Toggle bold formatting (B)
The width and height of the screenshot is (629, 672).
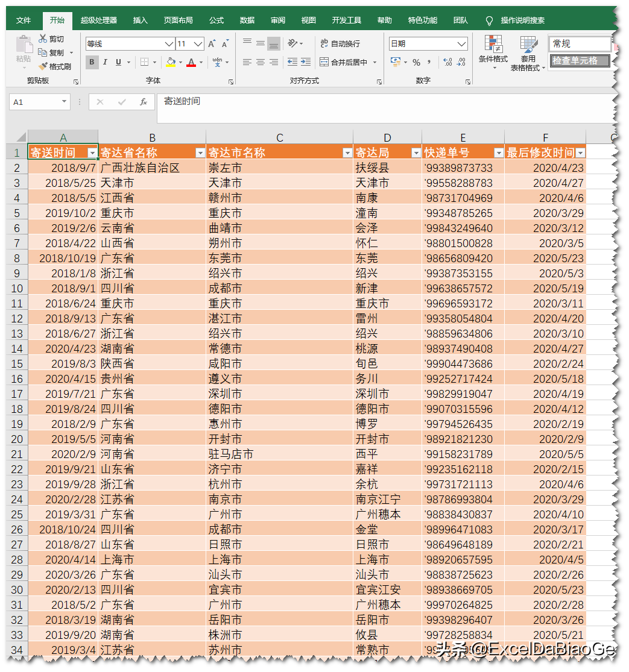pyautogui.click(x=92, y=62)
